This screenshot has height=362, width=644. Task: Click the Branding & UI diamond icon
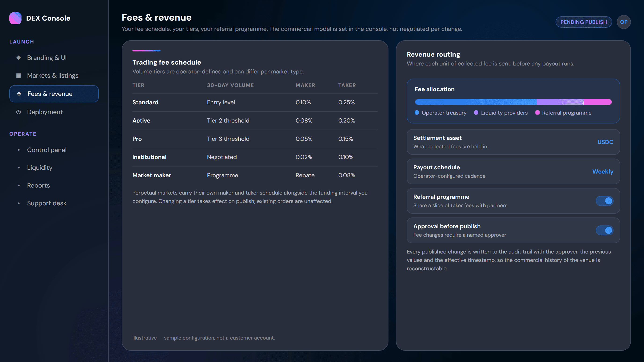pyautogui.click(x=18, y=58)
